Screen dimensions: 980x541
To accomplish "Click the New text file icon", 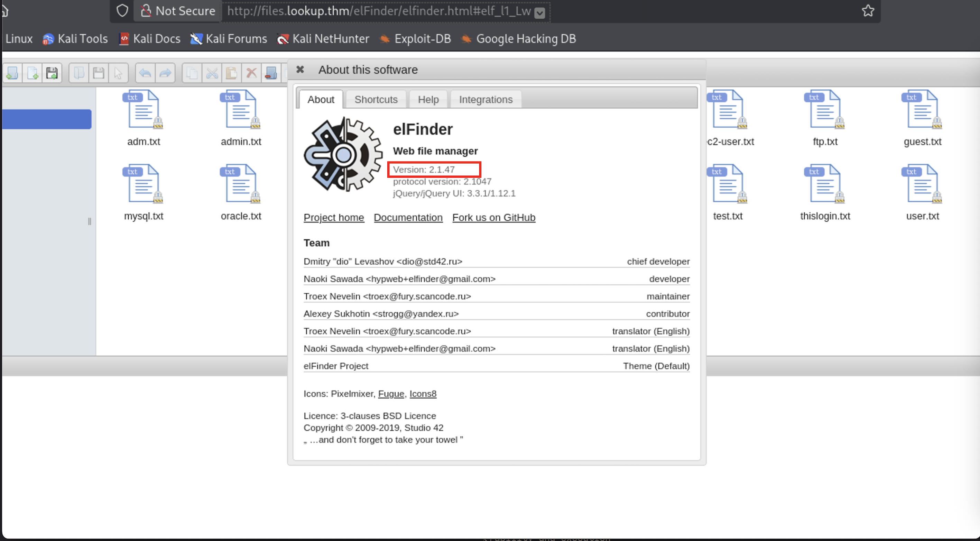I will tap(33, 73).
